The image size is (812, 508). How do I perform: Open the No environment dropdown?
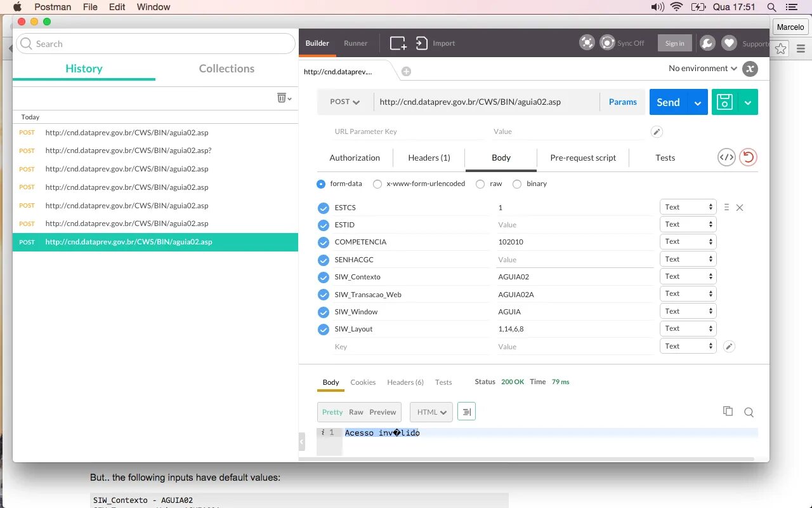[x=703, y=69]
